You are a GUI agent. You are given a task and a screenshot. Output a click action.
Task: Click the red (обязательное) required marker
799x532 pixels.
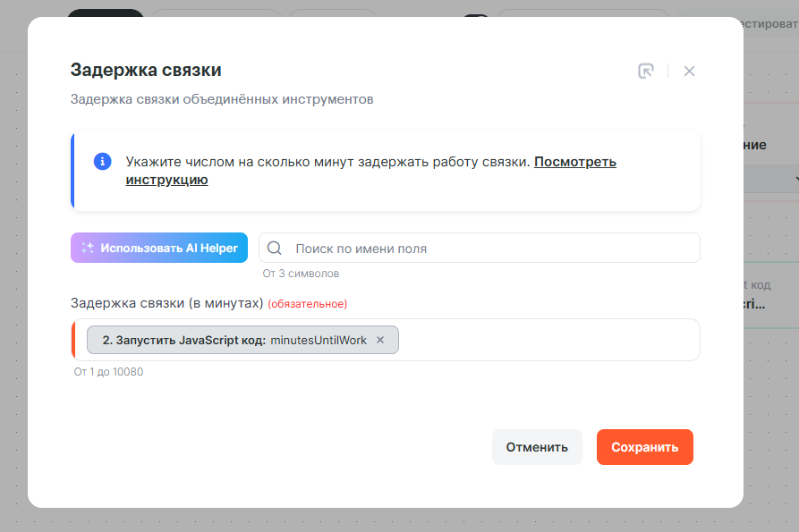307,304
